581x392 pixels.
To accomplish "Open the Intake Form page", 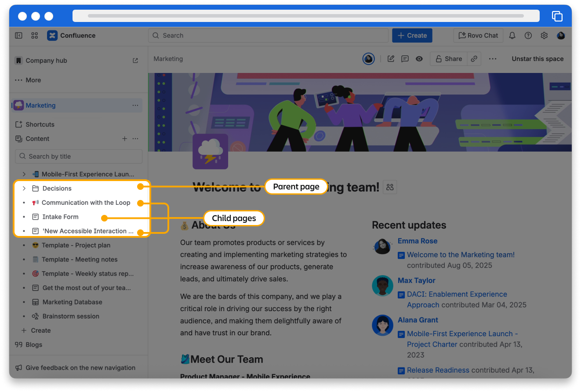I will pyautogui.click(x=60, y=217).
